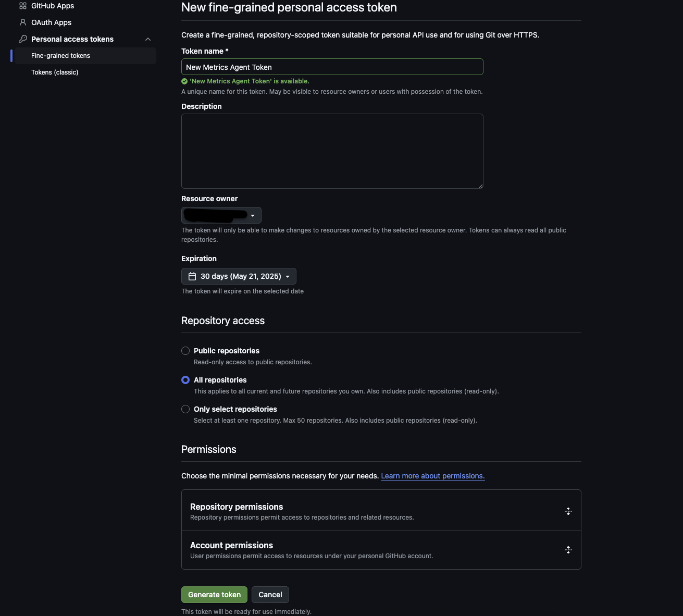Click the Cancel button
Image resolution: width=683 pixels, height=616 pixels.
click(x=270, y=595)
